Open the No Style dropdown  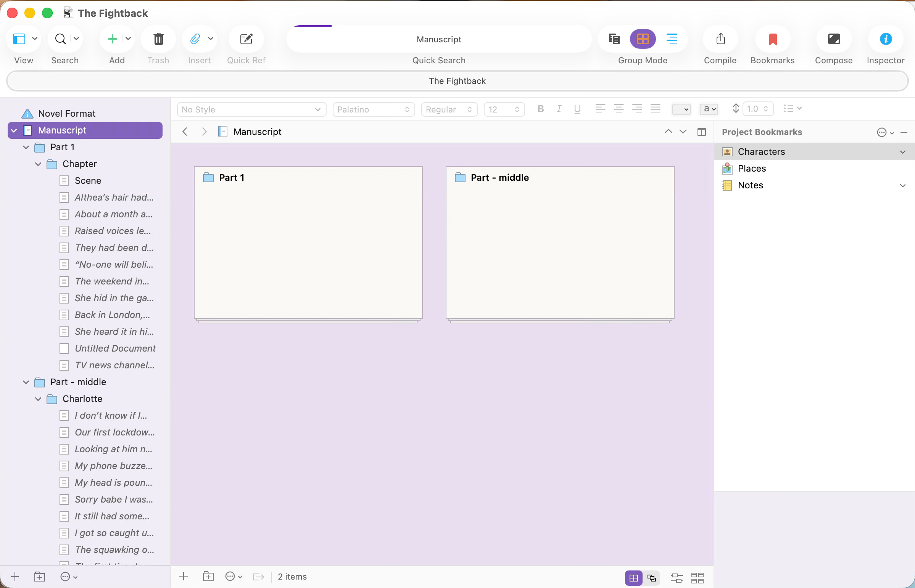point(251,109)
